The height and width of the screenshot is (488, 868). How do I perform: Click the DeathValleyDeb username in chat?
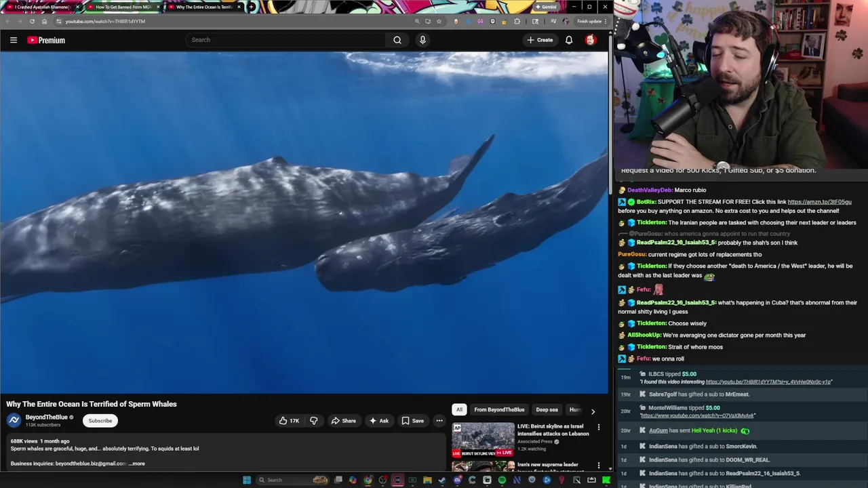(650, 190)
